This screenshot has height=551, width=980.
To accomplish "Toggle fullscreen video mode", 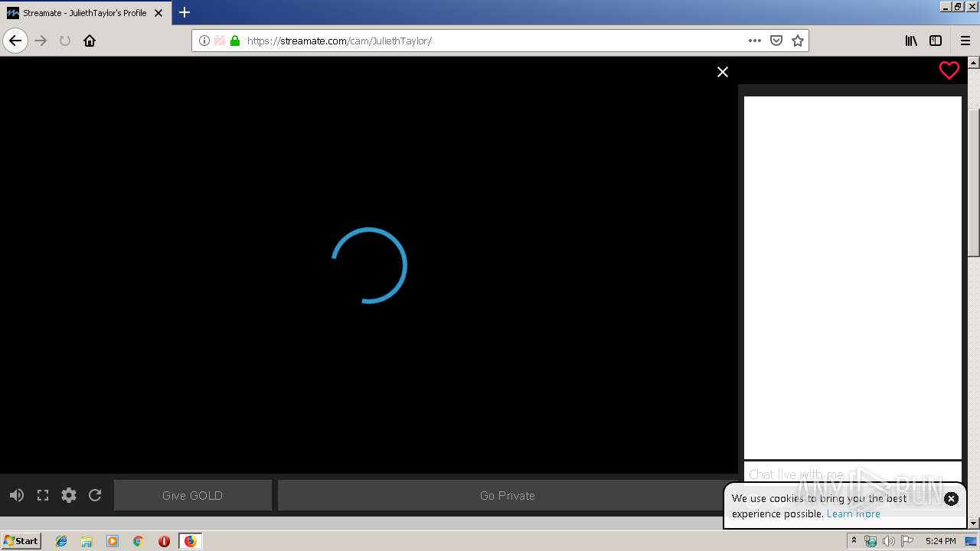I will click(x=43, y=495).
